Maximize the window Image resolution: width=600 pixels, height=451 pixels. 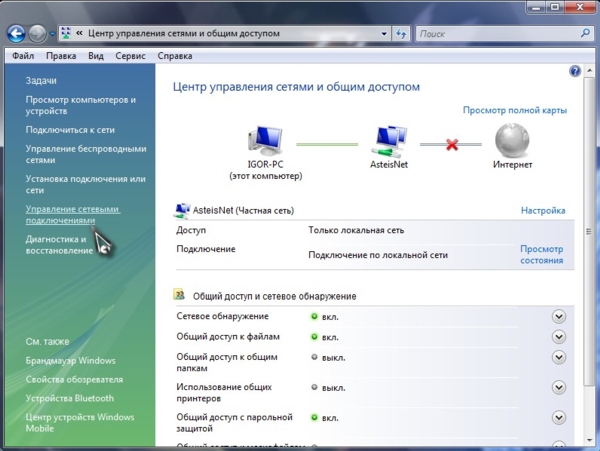click(x=554, y=7)
